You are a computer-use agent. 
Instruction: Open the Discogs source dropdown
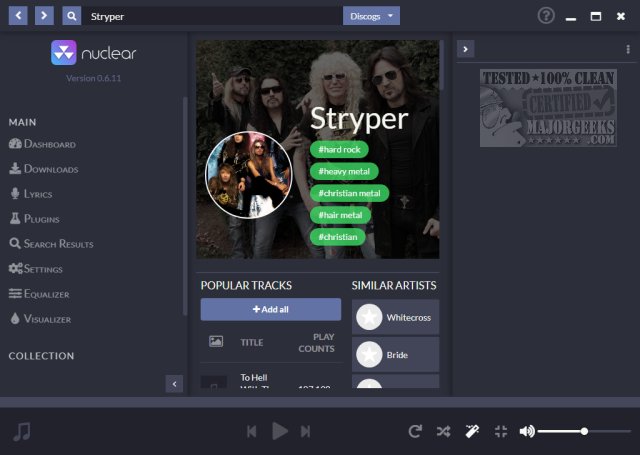point(371,16)
